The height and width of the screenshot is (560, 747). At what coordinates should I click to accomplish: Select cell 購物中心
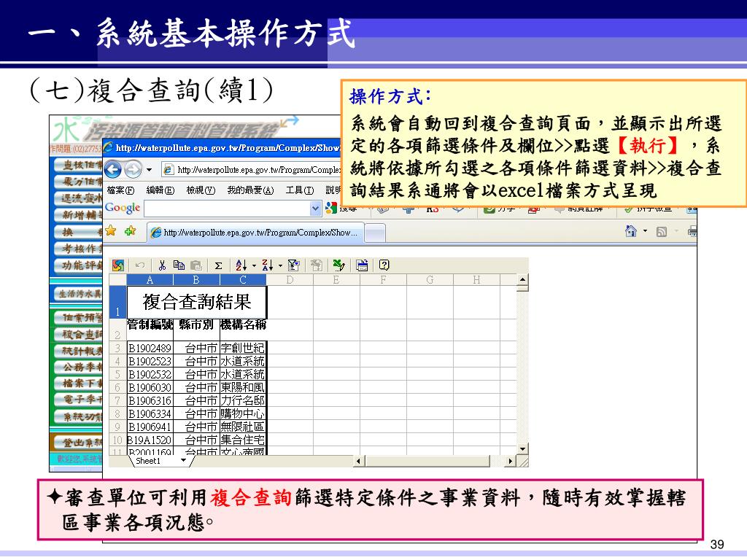point(243,413)
